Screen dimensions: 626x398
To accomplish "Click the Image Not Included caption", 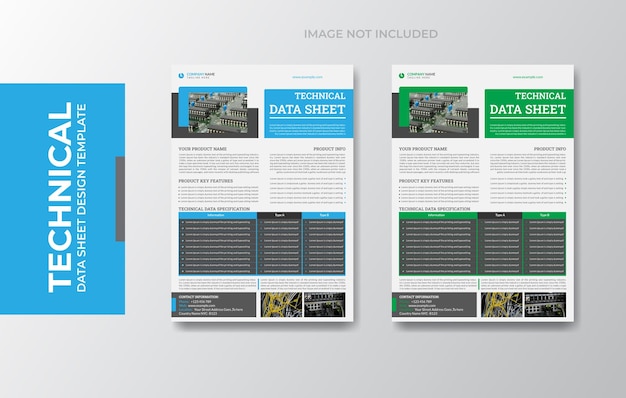I will (x=371, y=34).
